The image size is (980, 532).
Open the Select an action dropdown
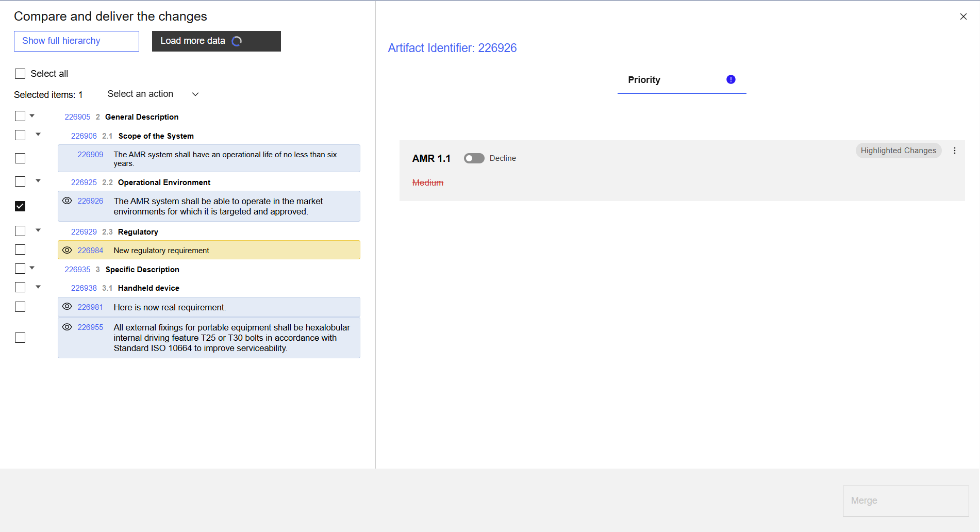(153, 94)
